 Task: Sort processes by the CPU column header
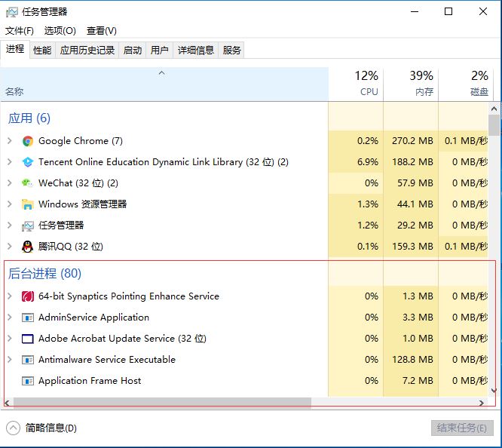coord(356,84)
